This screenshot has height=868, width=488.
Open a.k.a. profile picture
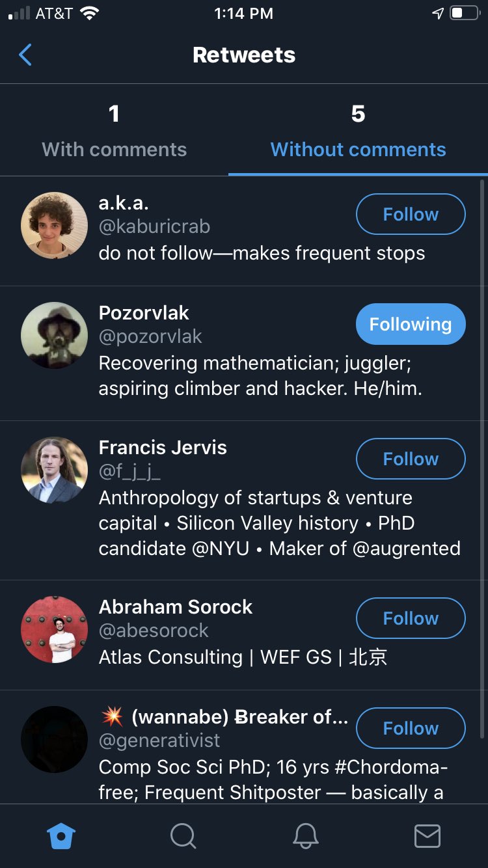coord(55,225)
